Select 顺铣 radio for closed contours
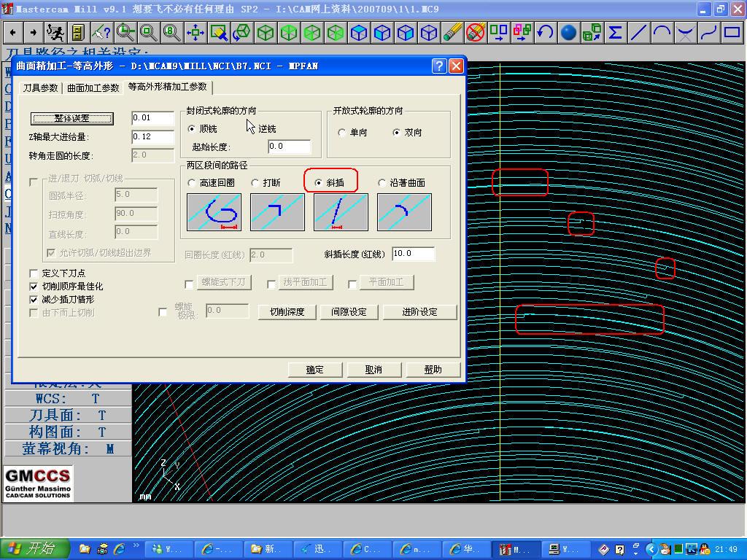The height and width of the screenshot is (560, 747). (x=192, y=128)
